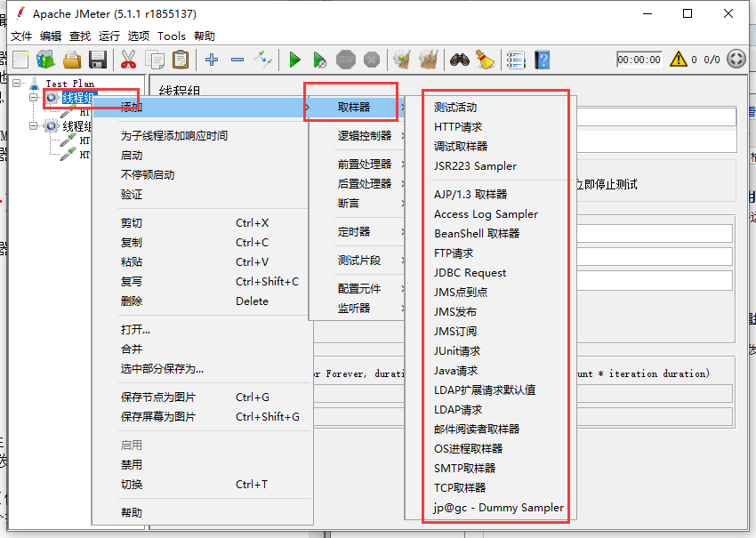Collapse the second 线程组 tree node

pyautogui.click(x=33, y=125)
